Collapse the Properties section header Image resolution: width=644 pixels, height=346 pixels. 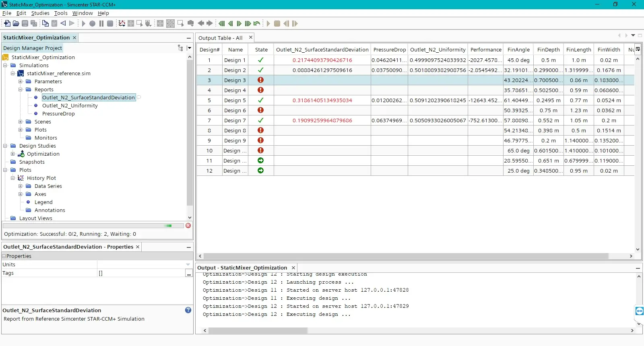[4, 256]
